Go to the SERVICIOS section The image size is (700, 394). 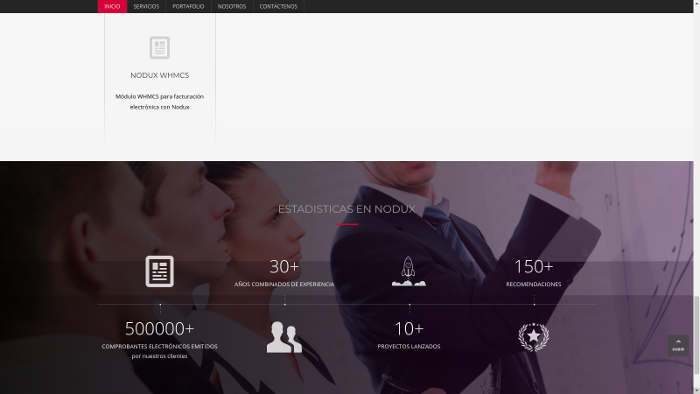click(x=146, y=6)
